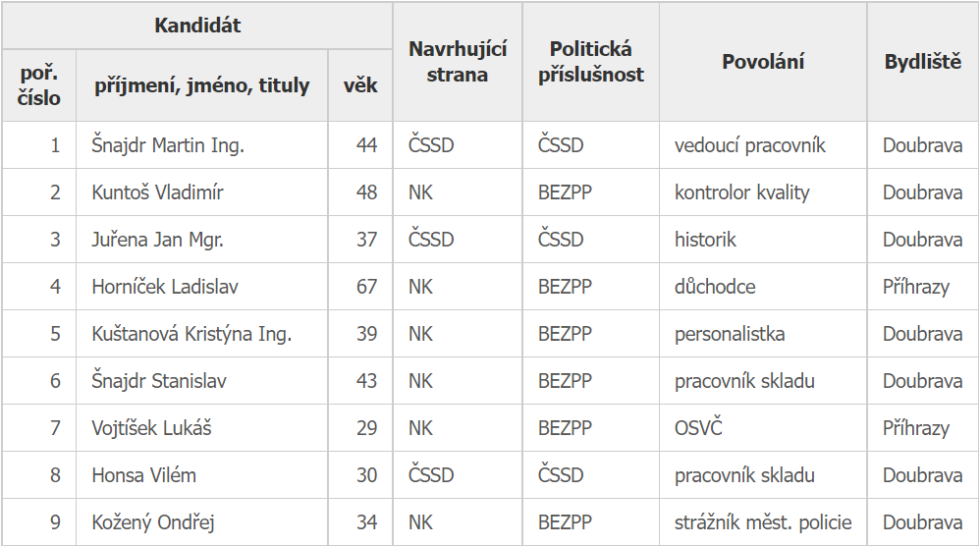Click the name Šnajdr Stanislav
980x547 pixels.
point(159,381)
